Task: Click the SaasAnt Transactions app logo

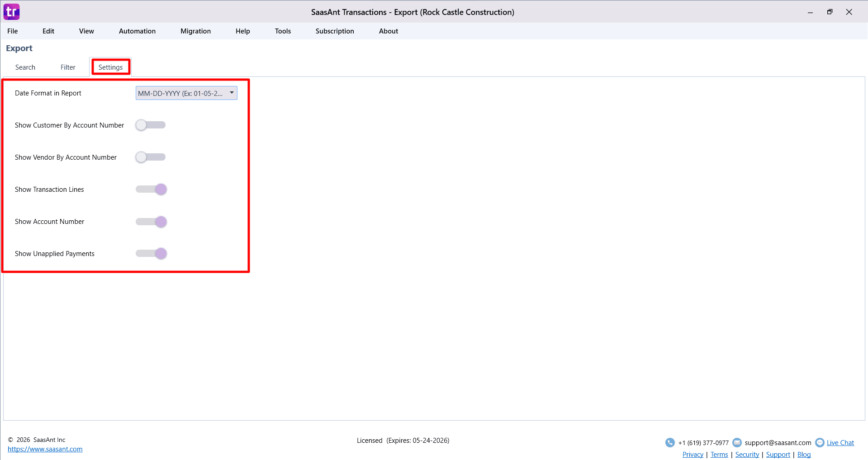Action: [x=11, y=11]
